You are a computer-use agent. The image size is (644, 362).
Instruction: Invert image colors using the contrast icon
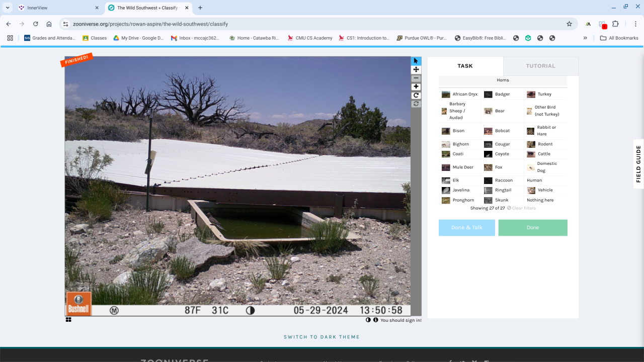click(368, 320)
